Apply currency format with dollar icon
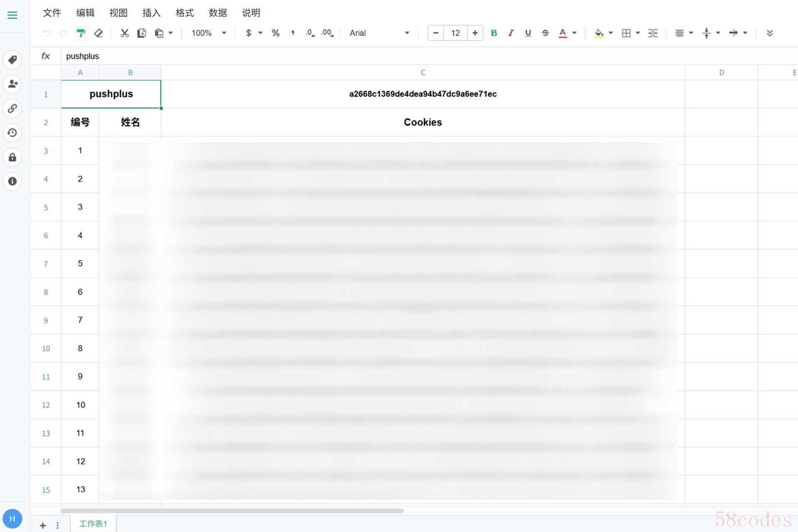 (249, 33)
